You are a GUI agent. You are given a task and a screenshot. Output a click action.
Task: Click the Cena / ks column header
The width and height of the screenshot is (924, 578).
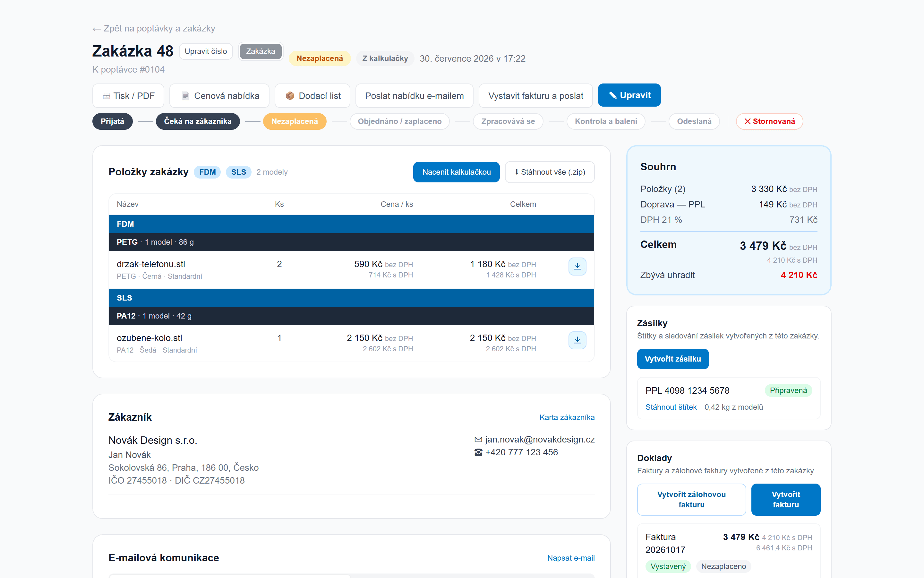click(x=397, y=204)
